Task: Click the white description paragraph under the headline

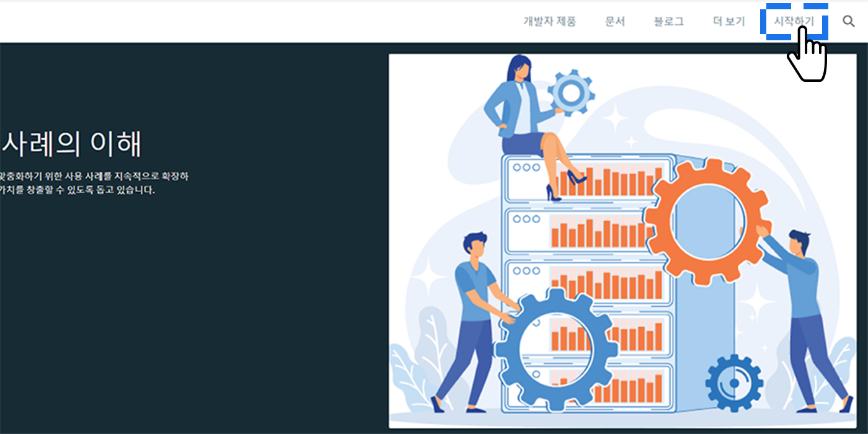Action: coord(94,183)
